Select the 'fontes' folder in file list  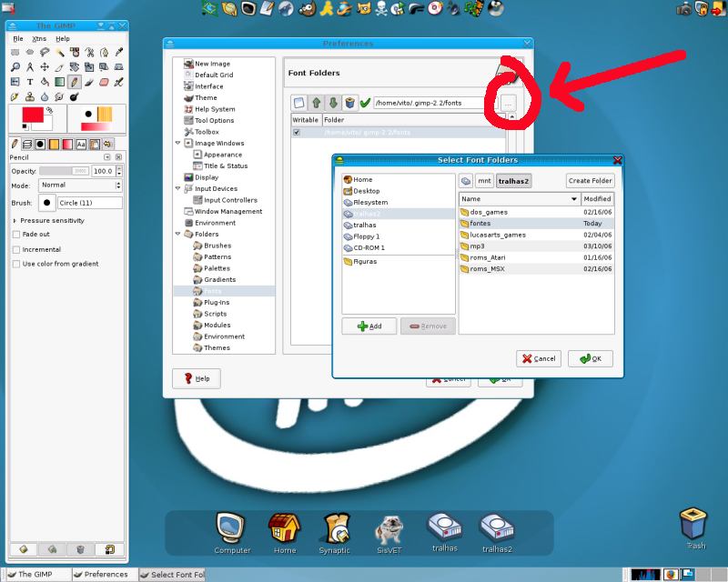(536, 224)
